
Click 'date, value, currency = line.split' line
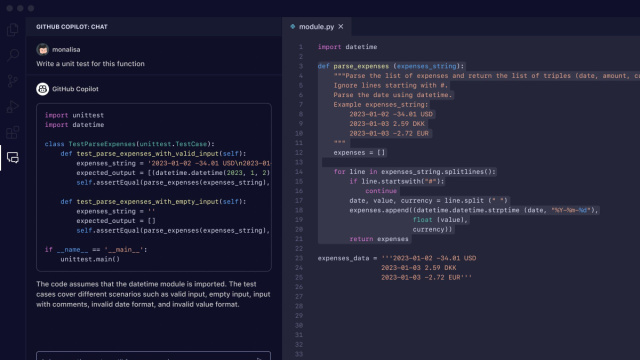coord(429,200)
